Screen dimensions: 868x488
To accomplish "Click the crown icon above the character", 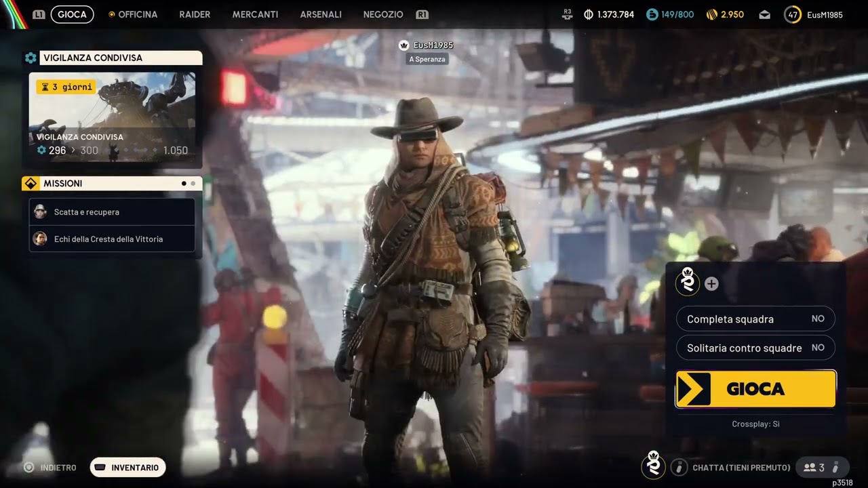I will (404, 45).
